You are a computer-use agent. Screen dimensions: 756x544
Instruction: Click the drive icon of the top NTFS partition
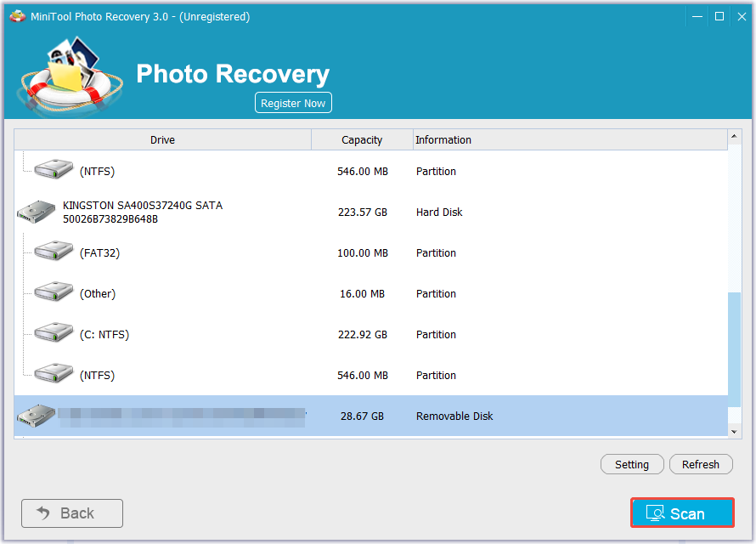tap(54, 171)
